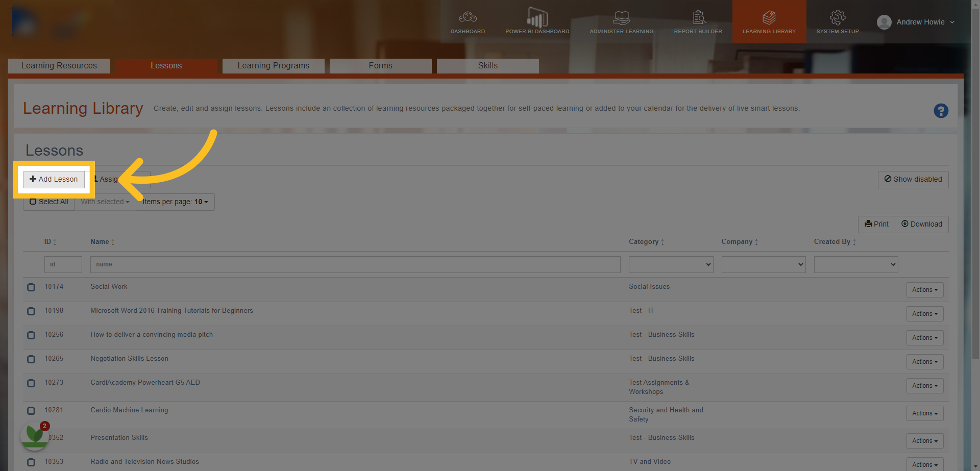
Task: Download the lessons list
Action: (x=922, y=225)
